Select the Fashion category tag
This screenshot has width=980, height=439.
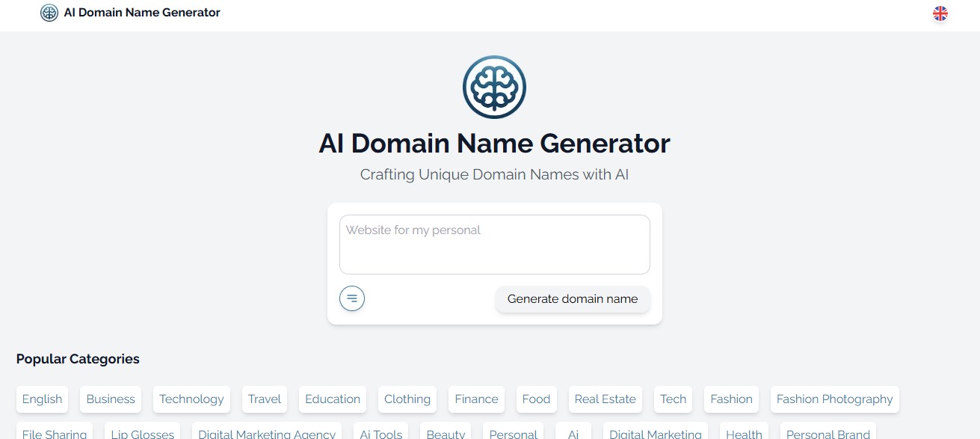[x=731, y=399]
